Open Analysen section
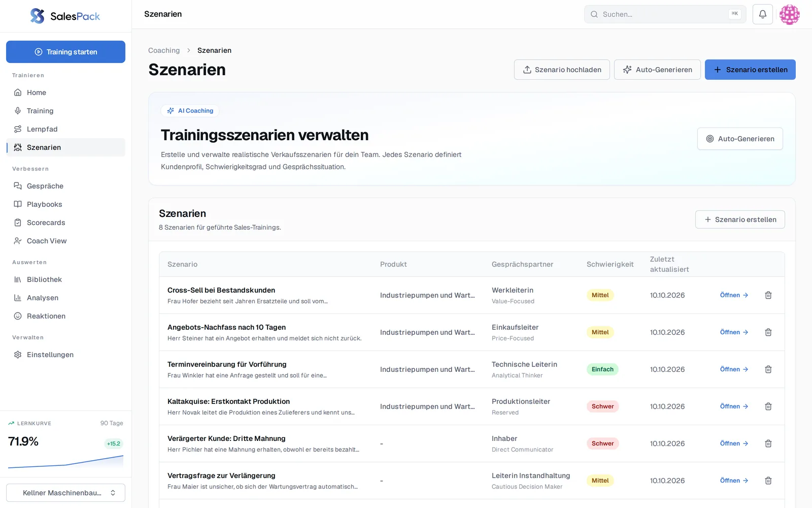 click(65, 298)
